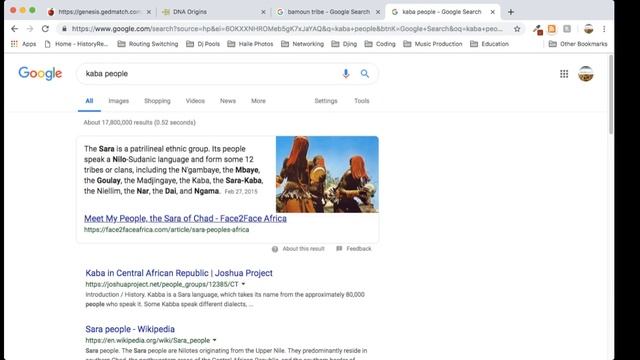Go back with the browser back arrow
The height and width of the screenshot is (360, 640).
click(15, 29)
